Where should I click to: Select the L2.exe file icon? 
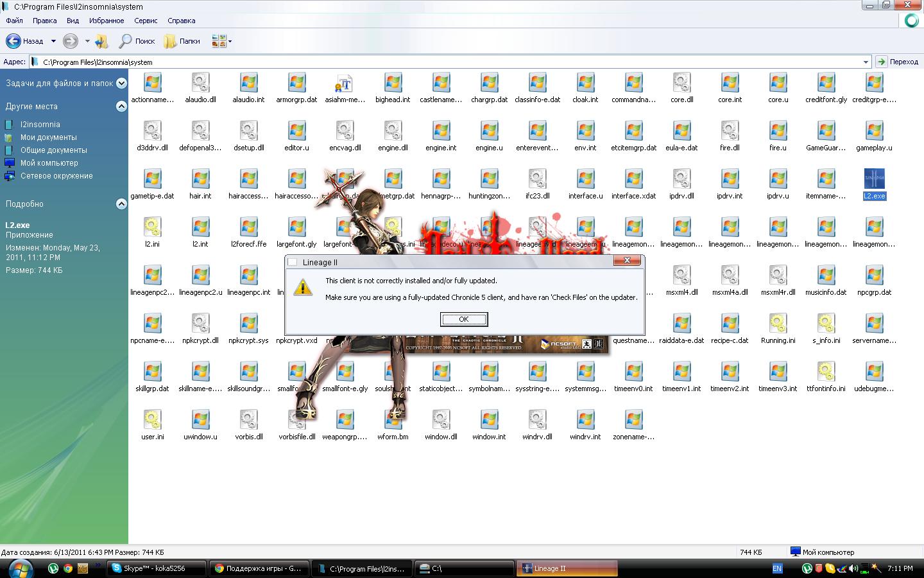874,179
